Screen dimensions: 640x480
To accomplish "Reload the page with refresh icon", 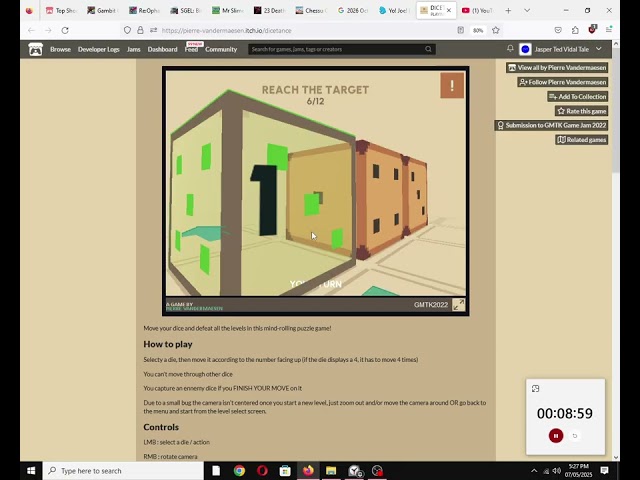I will coord(65,30).
